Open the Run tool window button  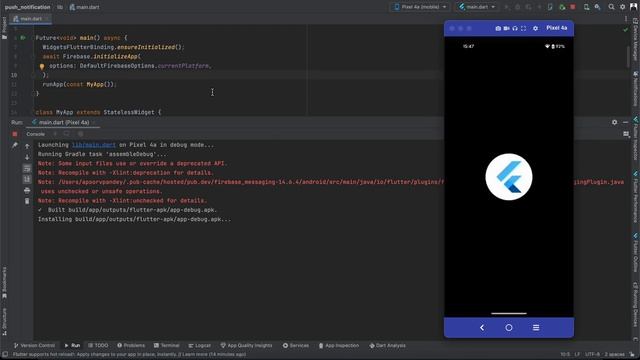point(72,345)
